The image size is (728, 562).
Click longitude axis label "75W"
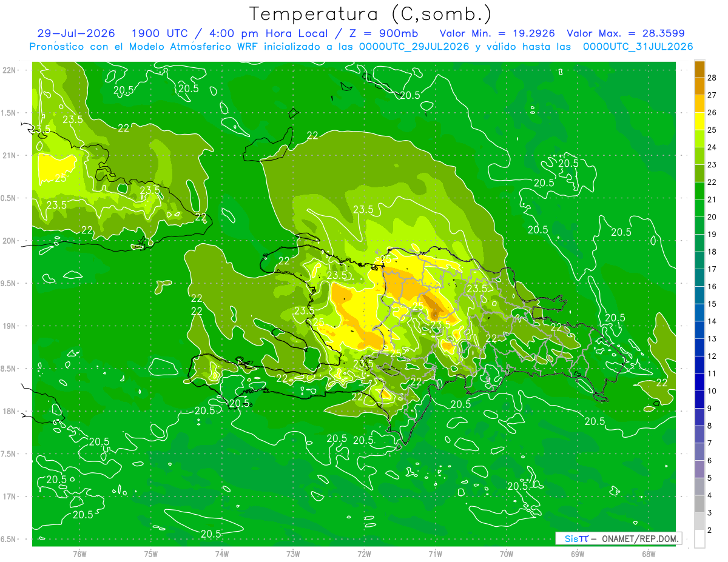coord(151,554)
